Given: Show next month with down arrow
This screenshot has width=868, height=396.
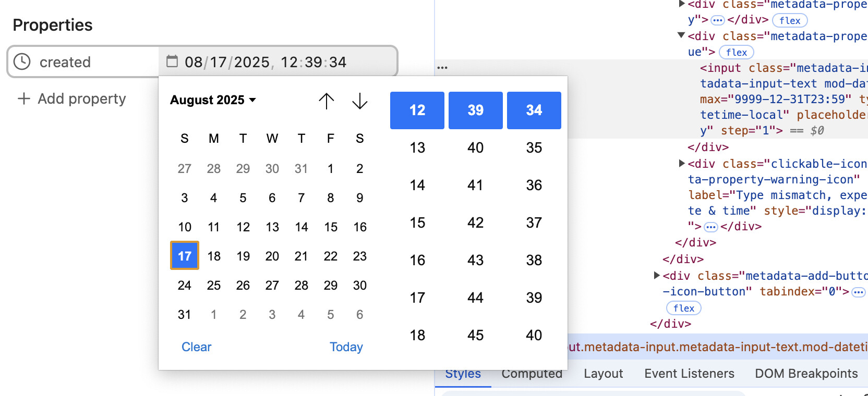Looking at the screenshot, I should click(360, 101).
